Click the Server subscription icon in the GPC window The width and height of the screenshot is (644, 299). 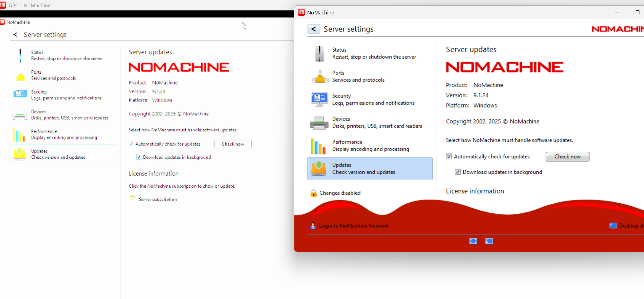(132, 198)
